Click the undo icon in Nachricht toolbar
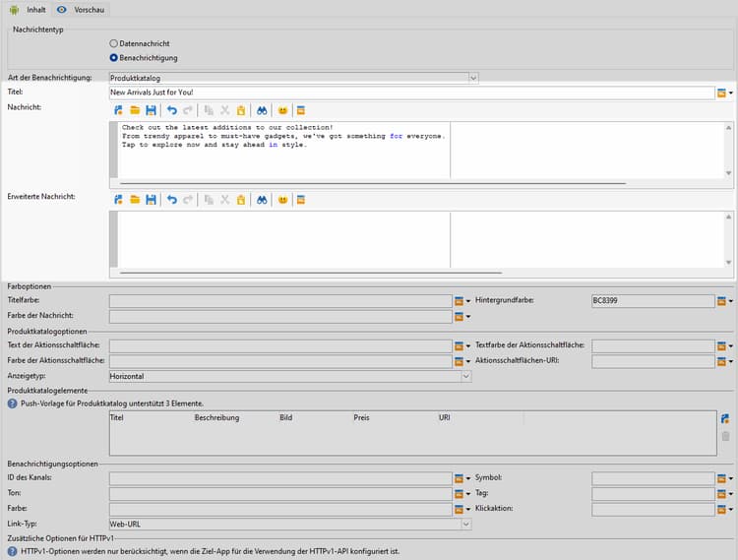Screen dimensions: 738x560 pos(172,110)
